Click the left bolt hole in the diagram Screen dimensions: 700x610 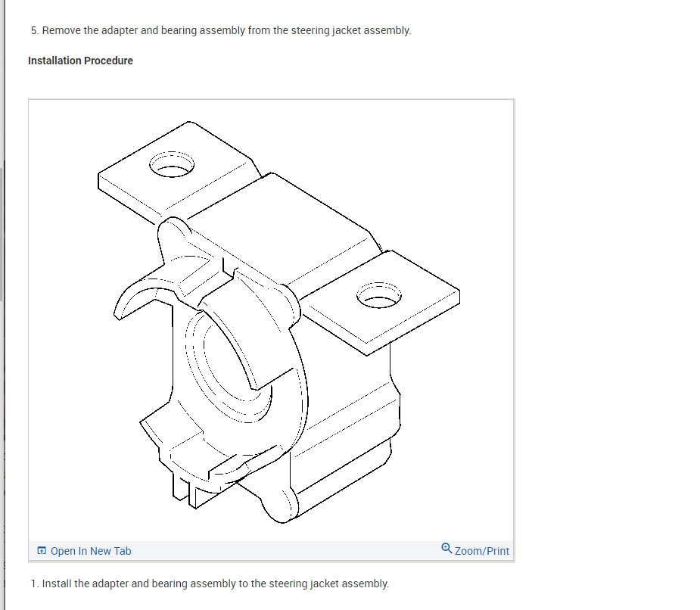click(172, 164)
